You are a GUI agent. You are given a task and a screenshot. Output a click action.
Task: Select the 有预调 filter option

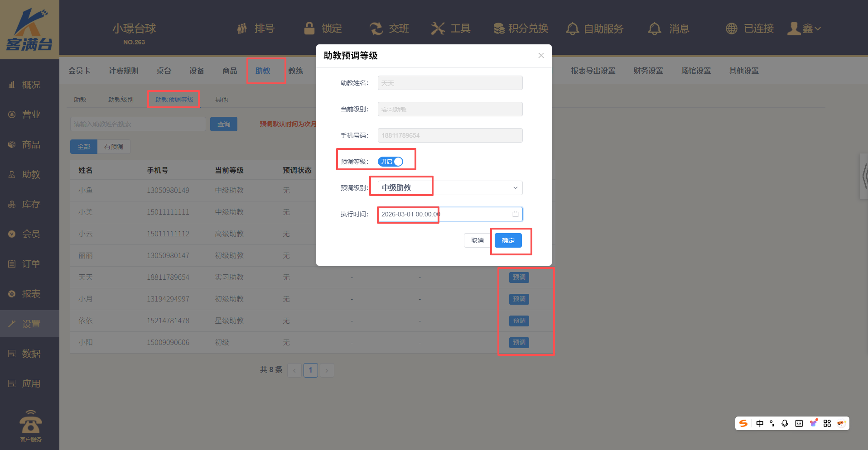tap(114, 147)
